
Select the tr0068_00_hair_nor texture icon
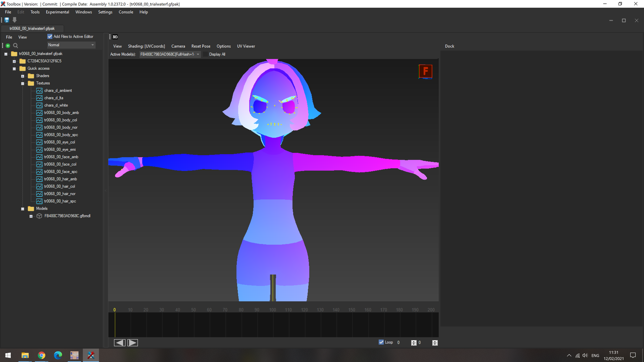pyautogui.click(x=39, y=194)
